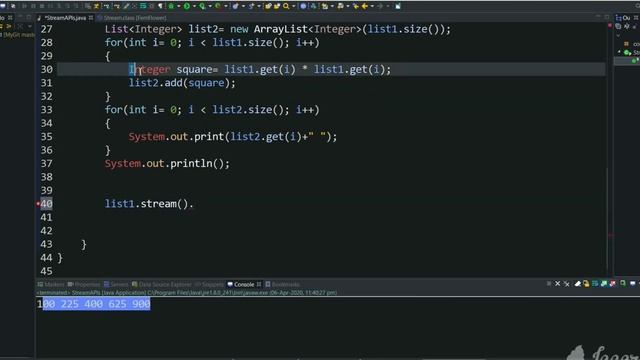Click the package node in Outline
Viewport: 640px width, 360px height.
pyautogui.click(x=627, y=44)
